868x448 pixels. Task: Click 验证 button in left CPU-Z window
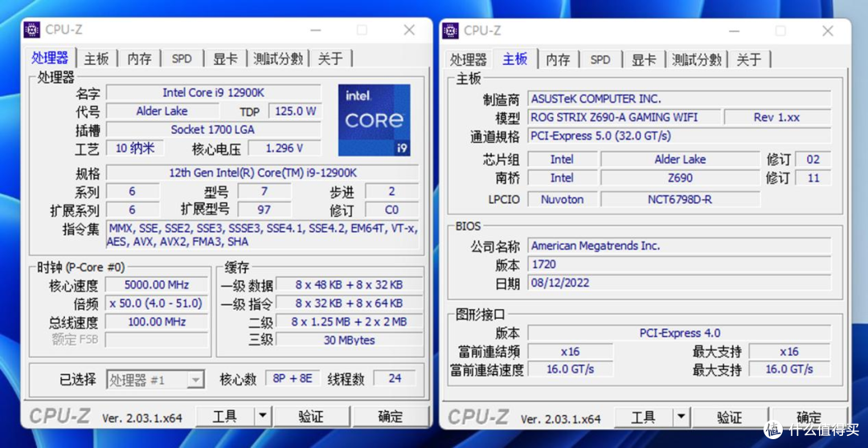click(312, 416)
